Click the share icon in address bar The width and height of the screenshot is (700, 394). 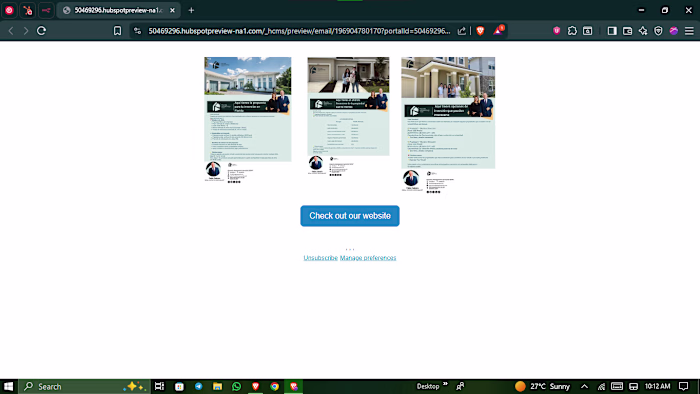(462, 31)
